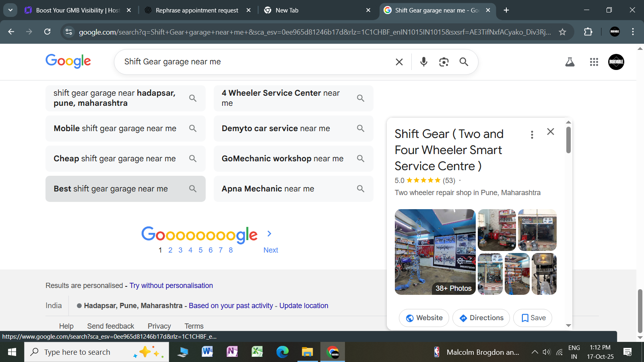This screenshot has height=362, width=644.
Task: Start a voice search with the microphone
Action: [423, 62]
